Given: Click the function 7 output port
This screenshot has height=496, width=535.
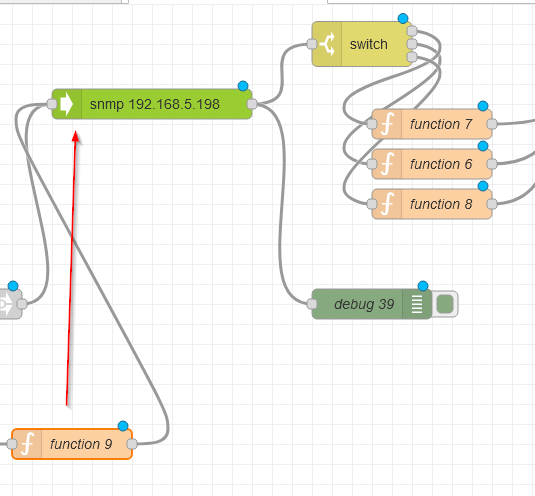Looking at the screenshot, I should click(x=492, y=124).
